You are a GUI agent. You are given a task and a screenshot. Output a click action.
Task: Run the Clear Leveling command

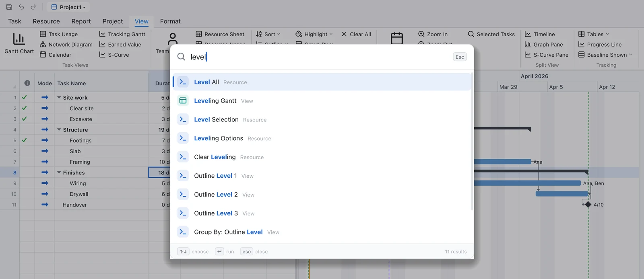click(x=322, y=157)
